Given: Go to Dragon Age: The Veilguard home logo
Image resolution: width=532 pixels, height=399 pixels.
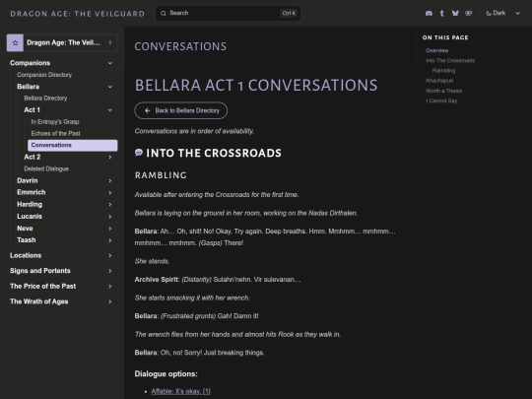Looking at the screenshot, I should [78, 14].
